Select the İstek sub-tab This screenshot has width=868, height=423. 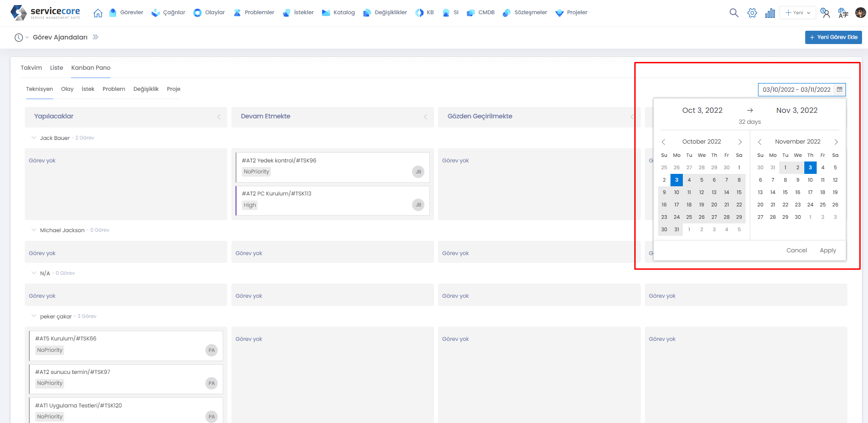click(88, 89)
